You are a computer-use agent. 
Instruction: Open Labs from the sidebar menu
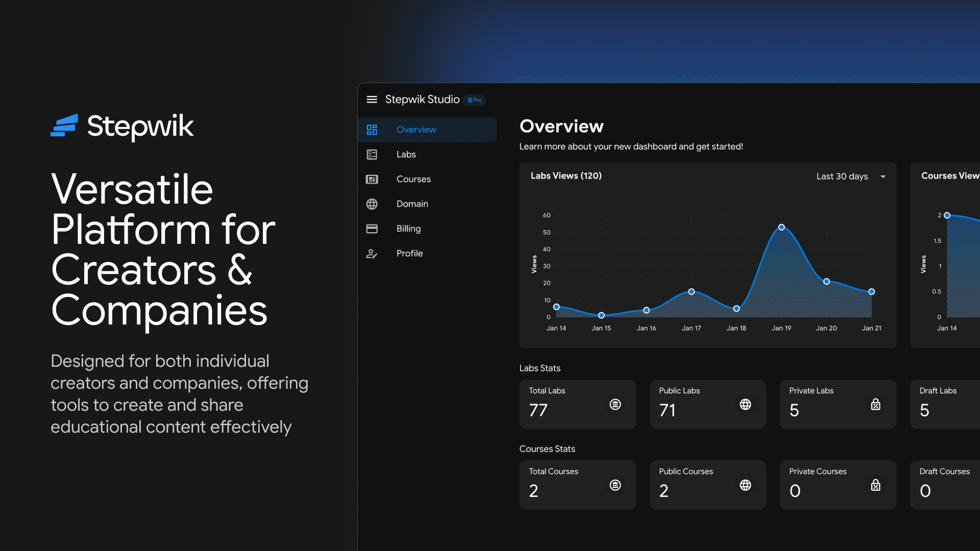coord(427,155)
